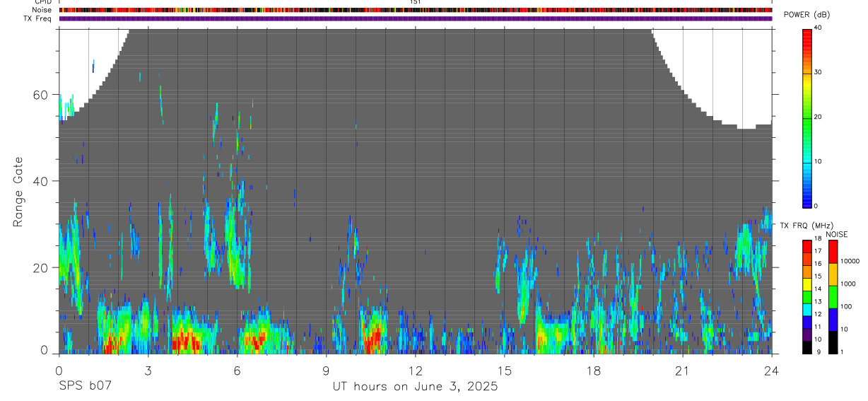
Task: Click the 12 tick on the UT hours axis
Action: point(415,370)
